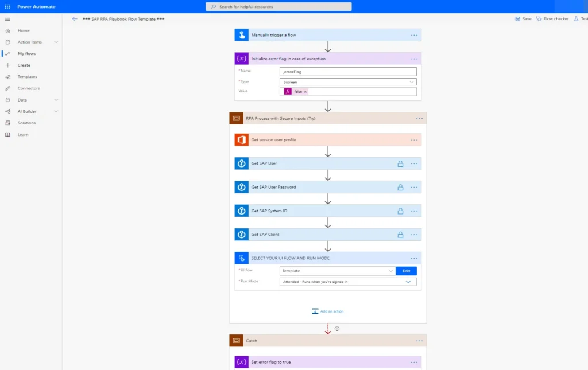Image resolution: width=588 pixels, height=370 pixels.
Task: Click the Action items clipboard icon
Action: coord(8,42)
